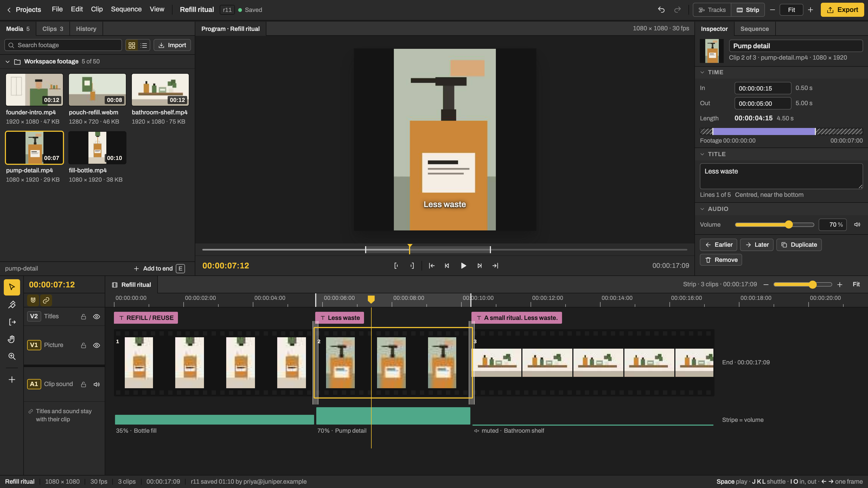Jump to sequence end
Viewport: 868px width, 488px height.
click(495, 266)
